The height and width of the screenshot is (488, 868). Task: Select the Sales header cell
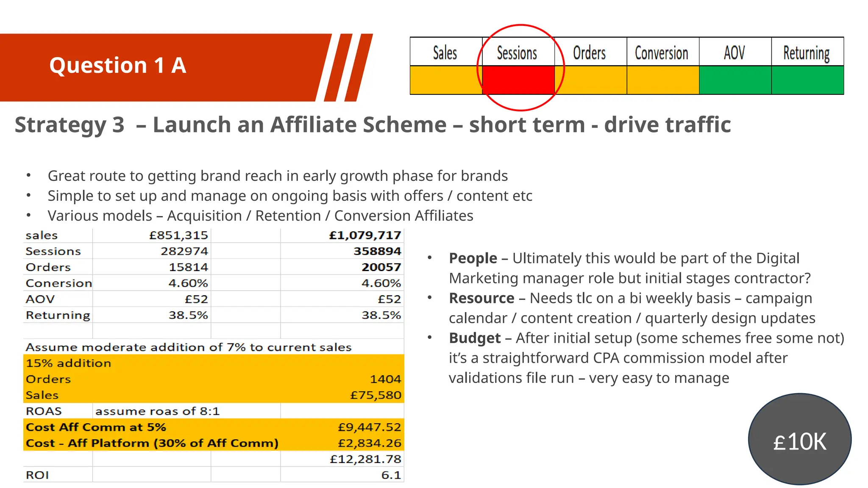446,52
